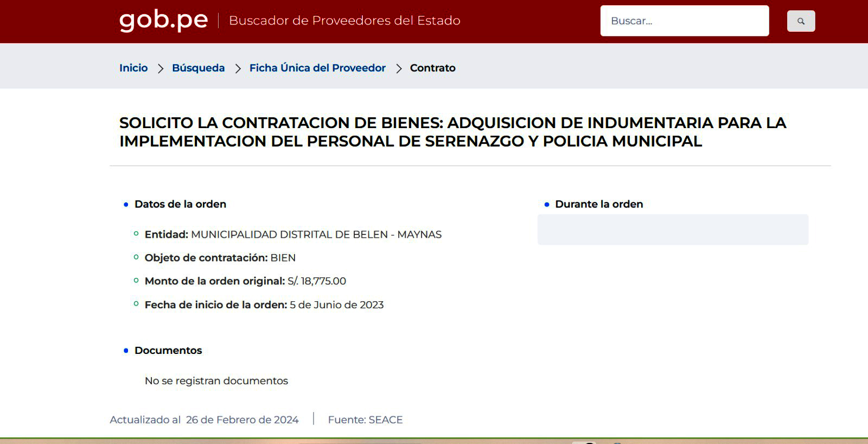Click the blue bullet beside Datos de la orden

click(x=126, y=205)
